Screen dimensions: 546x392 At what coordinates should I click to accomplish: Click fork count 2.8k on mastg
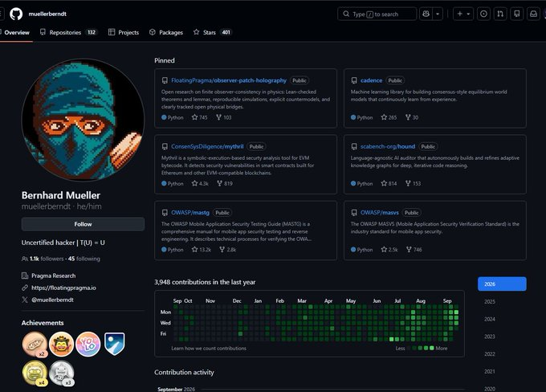[x=228, y=250]
